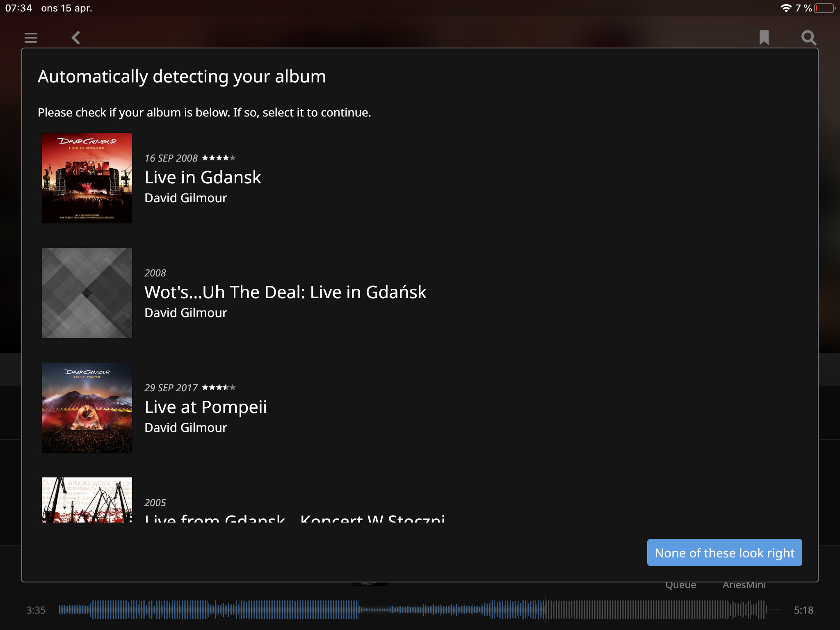Tap the date 'ons 15 apr.'
Screen dimensions: 840x630
[66, 8]
